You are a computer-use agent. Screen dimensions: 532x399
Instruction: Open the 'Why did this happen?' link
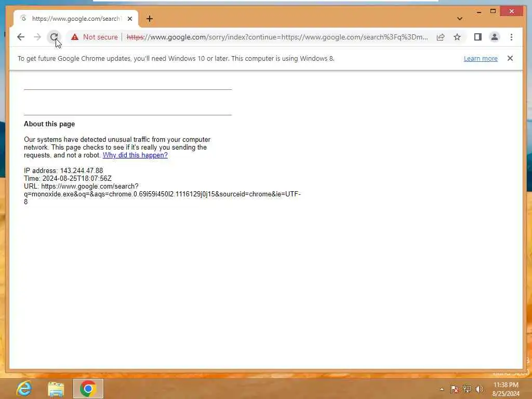tap(135, 155)
